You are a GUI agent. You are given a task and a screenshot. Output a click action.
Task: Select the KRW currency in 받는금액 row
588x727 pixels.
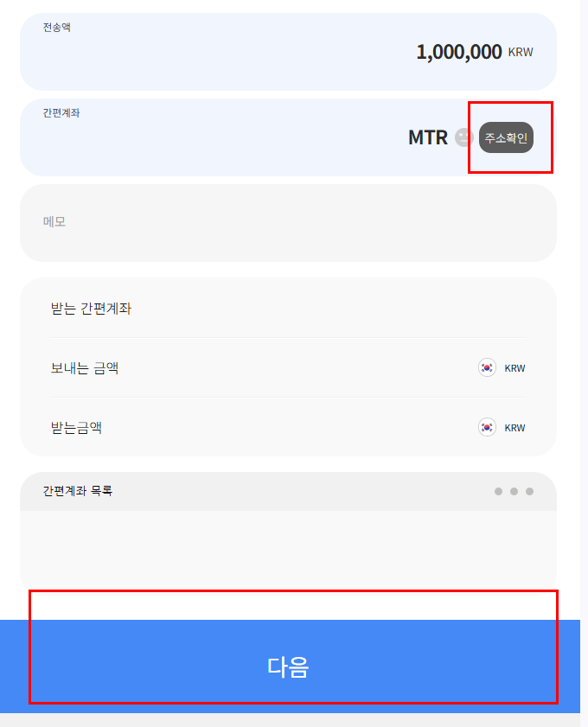coord(514,428)
